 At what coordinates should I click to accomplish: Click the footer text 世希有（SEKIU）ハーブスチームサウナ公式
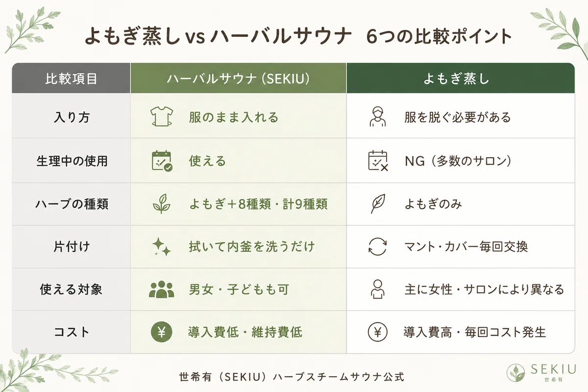[x=292, y=377]
